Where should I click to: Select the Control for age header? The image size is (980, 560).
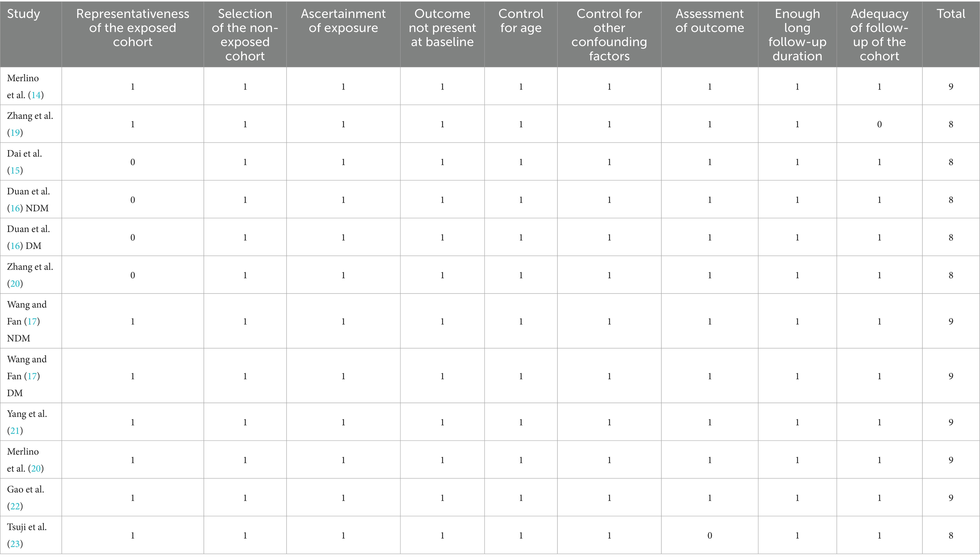click(x=520, y=21)
